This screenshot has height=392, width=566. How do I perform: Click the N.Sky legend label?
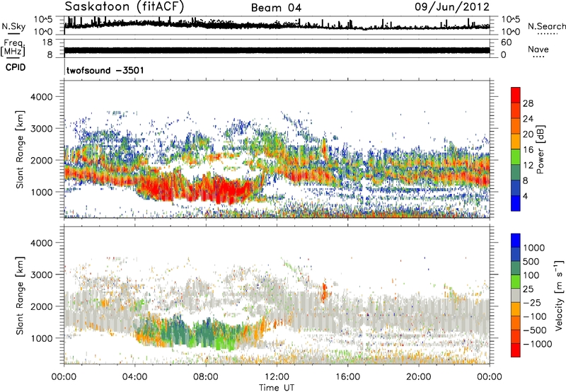(13, 26)
